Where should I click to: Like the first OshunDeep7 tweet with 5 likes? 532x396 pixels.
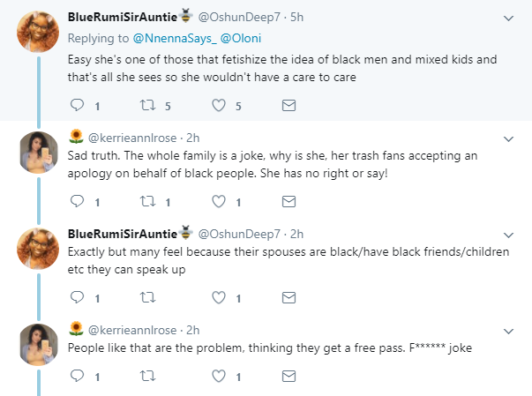point(219,106)
